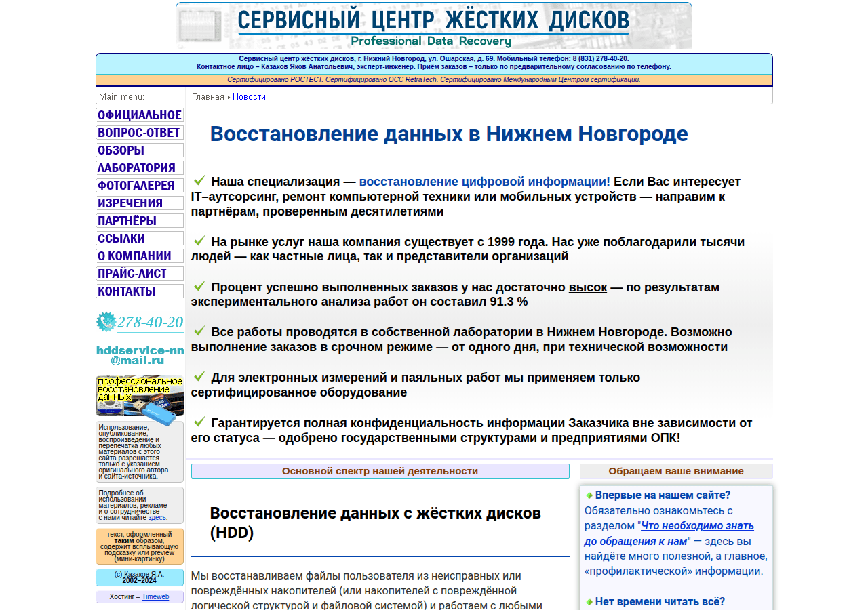868x610 pixels.
Task: Click the Восстановление данных в Нижнем Новгороде title
Action: [x=449, y=134]
